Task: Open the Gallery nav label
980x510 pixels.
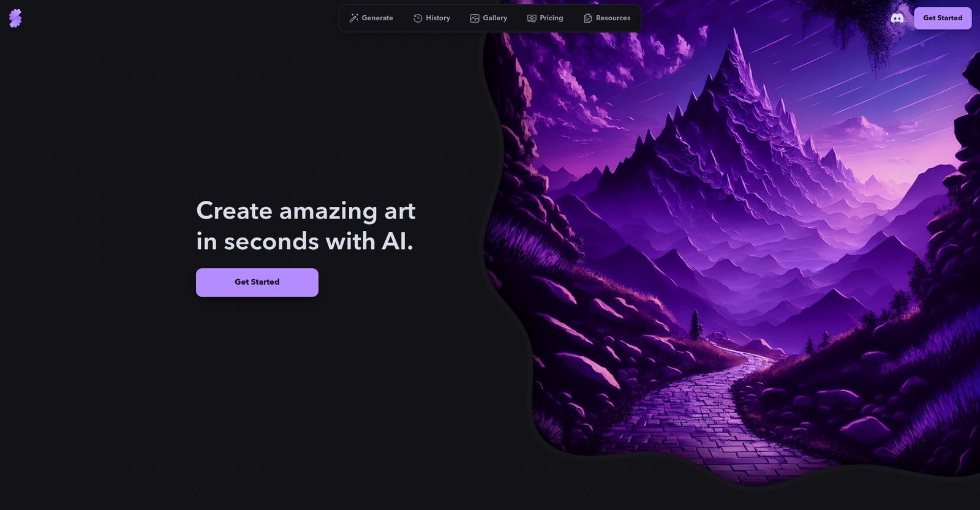Action: 495,18
